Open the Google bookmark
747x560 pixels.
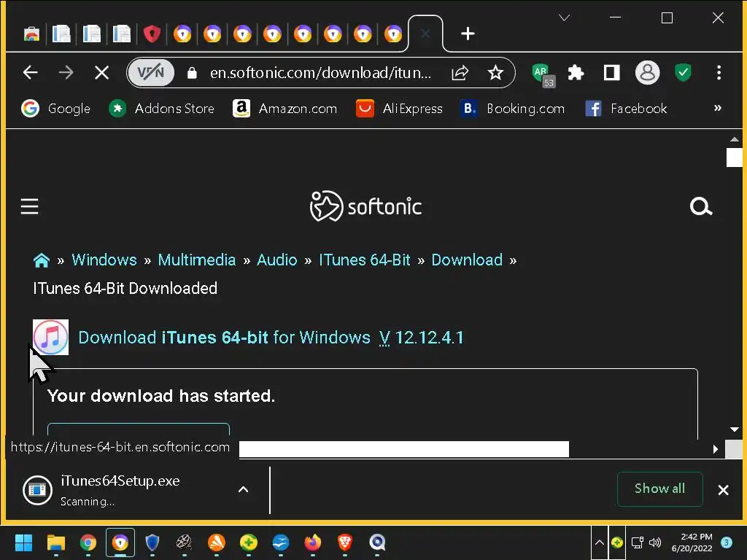click(x=55, y=109)
